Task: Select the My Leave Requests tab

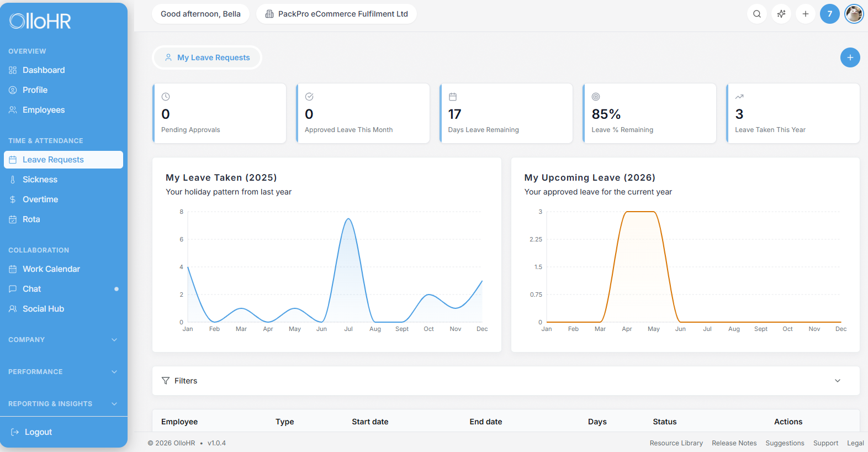Action: [x=207, y=57]
